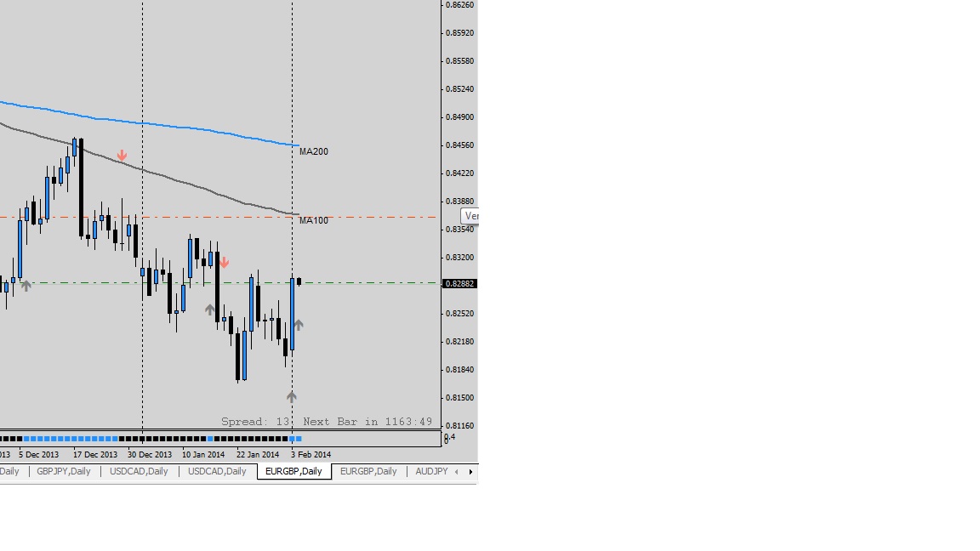The image size is (980, 551).
Task: Click the 22 Jan 2014 date label
Action: coord(258,455)
